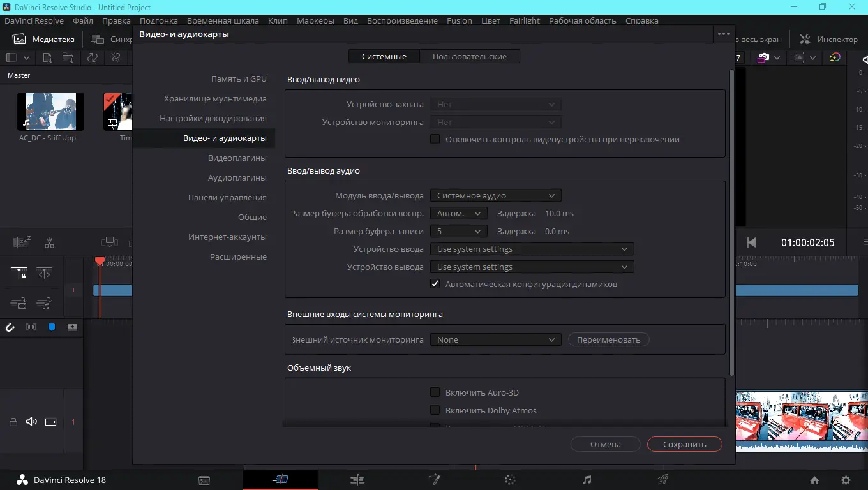The width and height of the screenshot is (868, 490).
Task: Click the red playhead marker on timeline
Action: point(100,261)
